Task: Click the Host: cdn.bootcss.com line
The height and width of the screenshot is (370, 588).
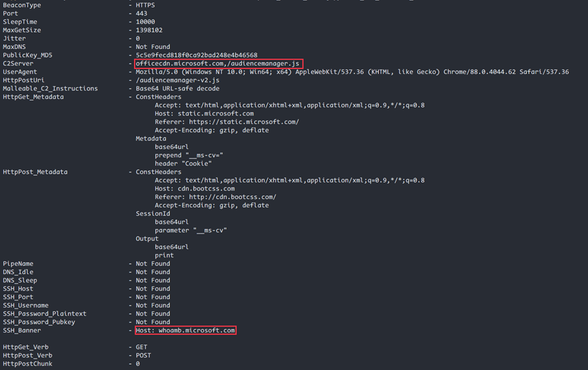Action: (195, 189)
